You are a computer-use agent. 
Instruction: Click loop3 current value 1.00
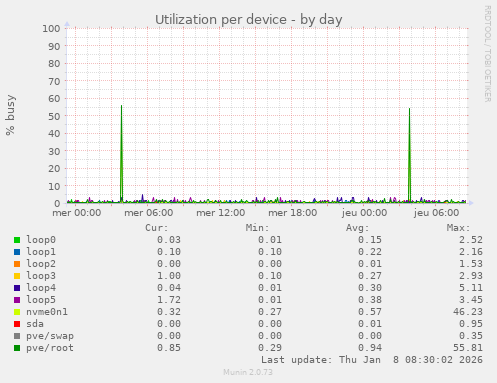[x=169, y=276]
